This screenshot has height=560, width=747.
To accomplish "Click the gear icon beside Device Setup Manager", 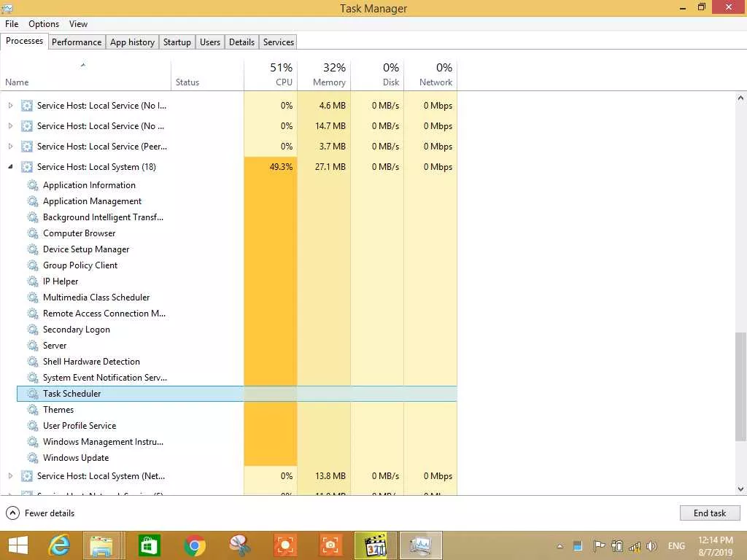I will point(32,249).
